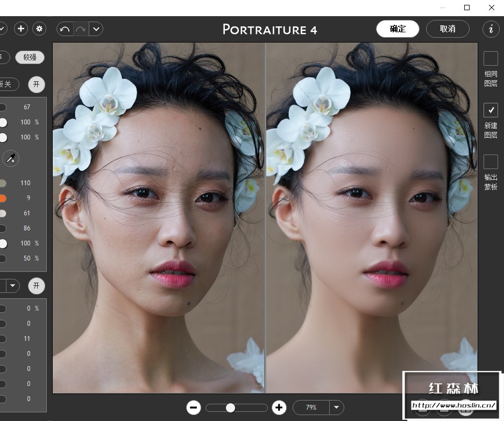Open the info (i) icon
Viewport: 504px width, 421px height.
492,30
